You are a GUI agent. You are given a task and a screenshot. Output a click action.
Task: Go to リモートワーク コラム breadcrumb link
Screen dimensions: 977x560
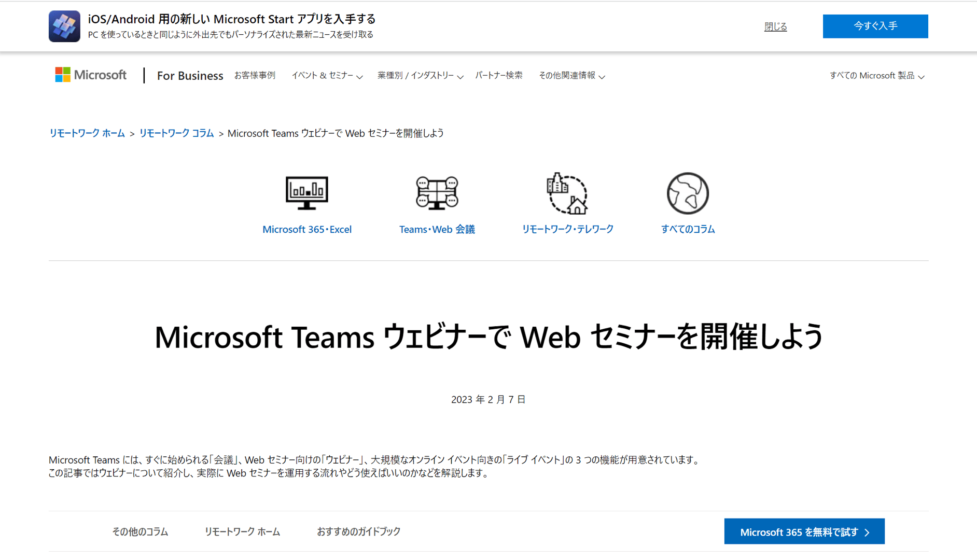click(x=176, y=133)
